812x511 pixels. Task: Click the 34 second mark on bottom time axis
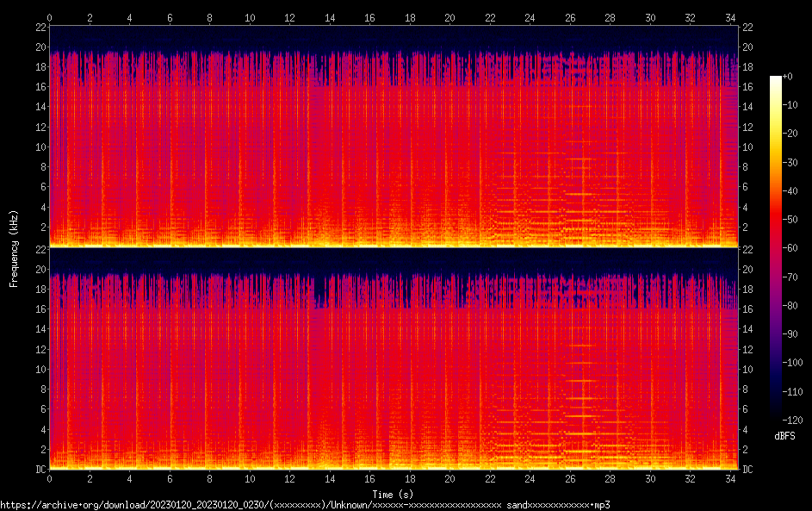pyautogui.click(x=729, y=477)
